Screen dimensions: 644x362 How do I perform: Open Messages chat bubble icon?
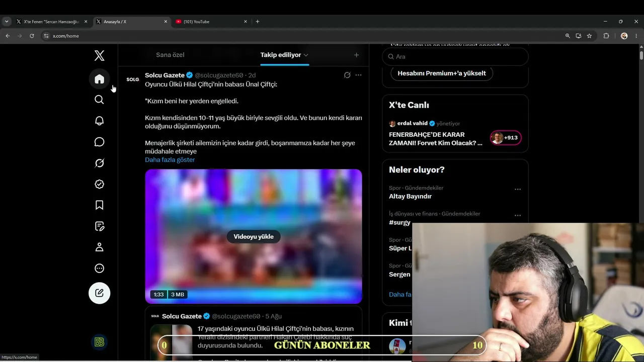pyautogui.click(x=100, y=142)
